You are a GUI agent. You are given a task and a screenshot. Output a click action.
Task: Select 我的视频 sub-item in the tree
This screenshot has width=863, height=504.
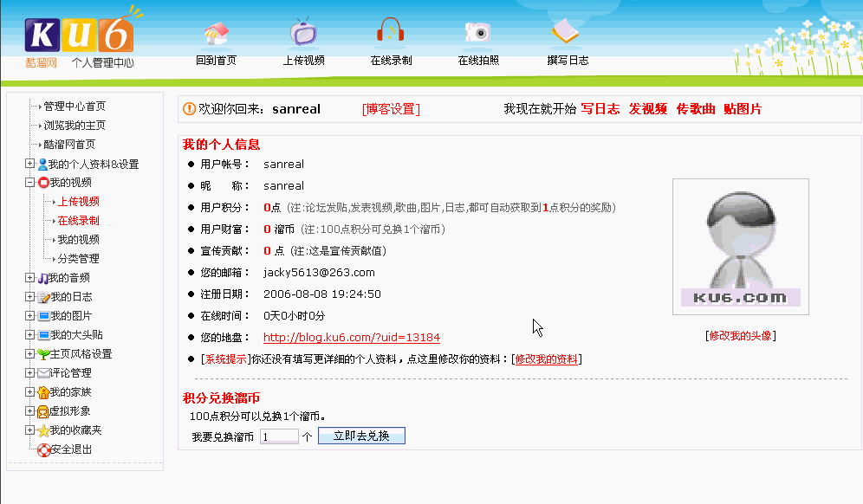pyautogui.click(x=79, y=240)
